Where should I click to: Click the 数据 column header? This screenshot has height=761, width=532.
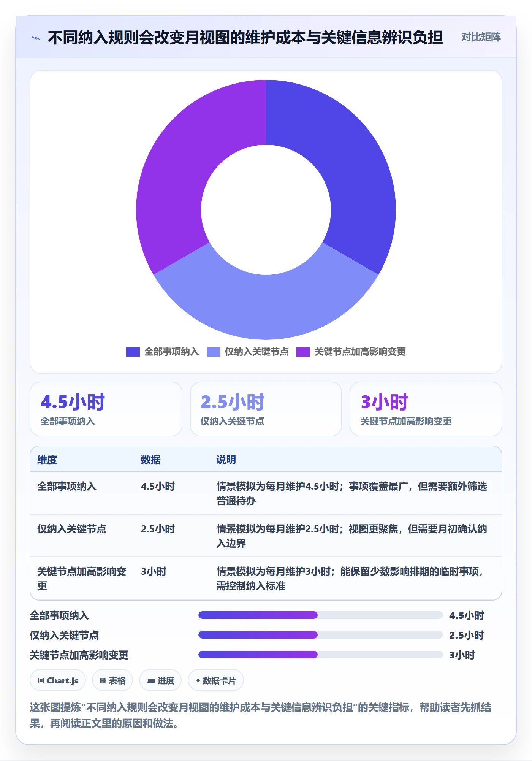pos(151,460)
